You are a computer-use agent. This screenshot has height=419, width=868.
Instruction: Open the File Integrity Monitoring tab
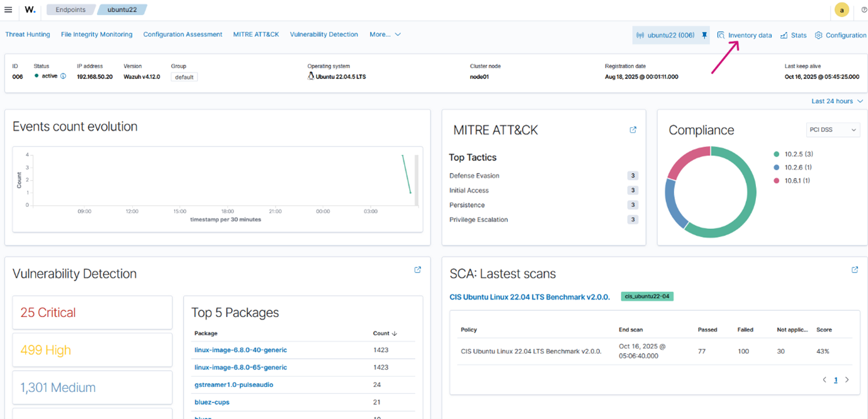pyautogui.click(x=96, y=35)
